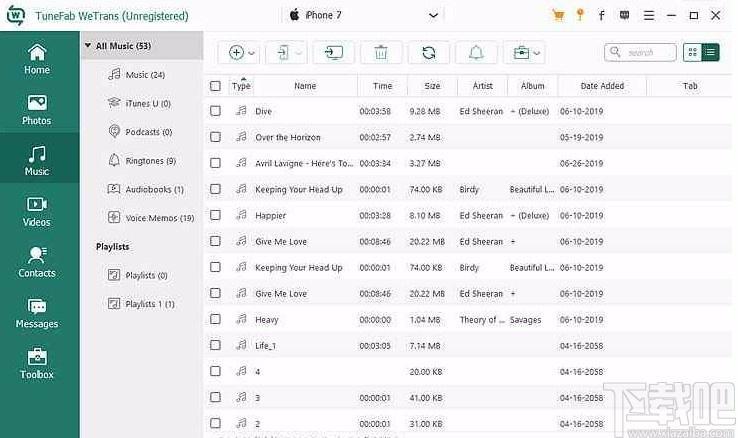The width and height of the screenshot is (738, 438).
Task: Click the Tab column header
Action: coord(690,86)
